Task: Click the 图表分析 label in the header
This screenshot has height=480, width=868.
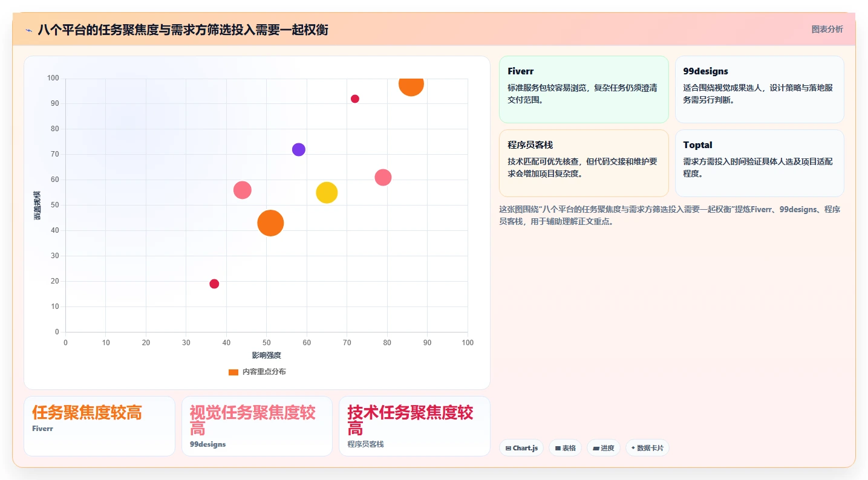Action: click(827, 29)
